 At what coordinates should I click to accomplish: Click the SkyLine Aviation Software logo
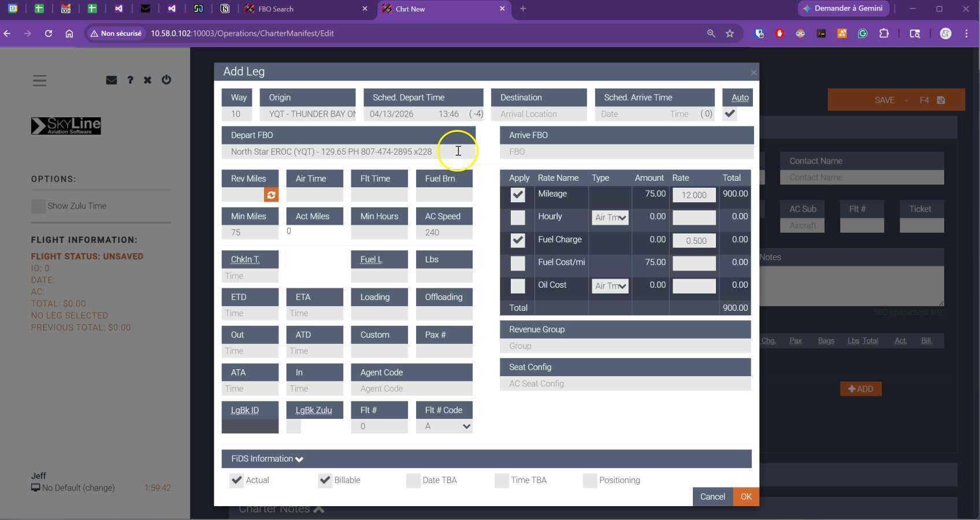[x=66, y=125]
